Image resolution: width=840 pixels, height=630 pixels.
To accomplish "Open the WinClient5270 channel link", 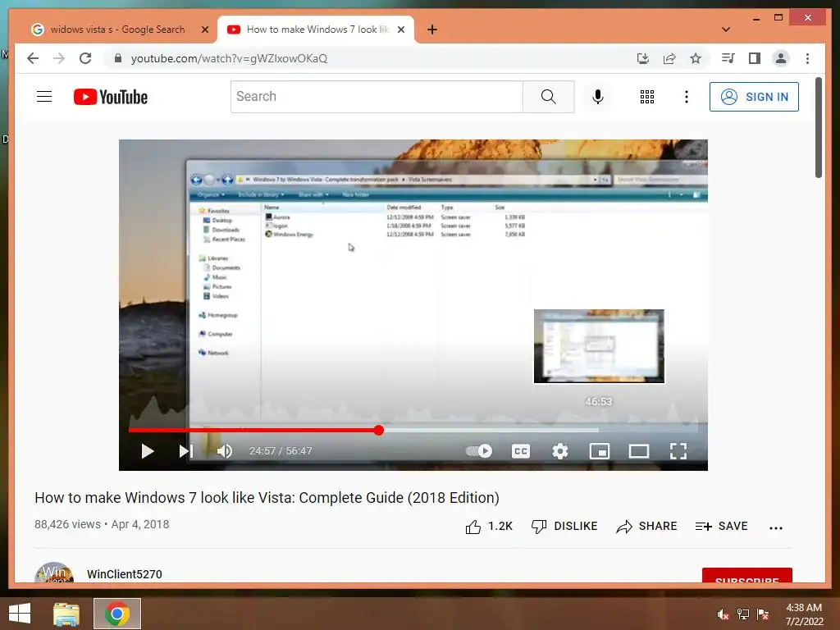I will pyautogui.click(x=125, y=574).
